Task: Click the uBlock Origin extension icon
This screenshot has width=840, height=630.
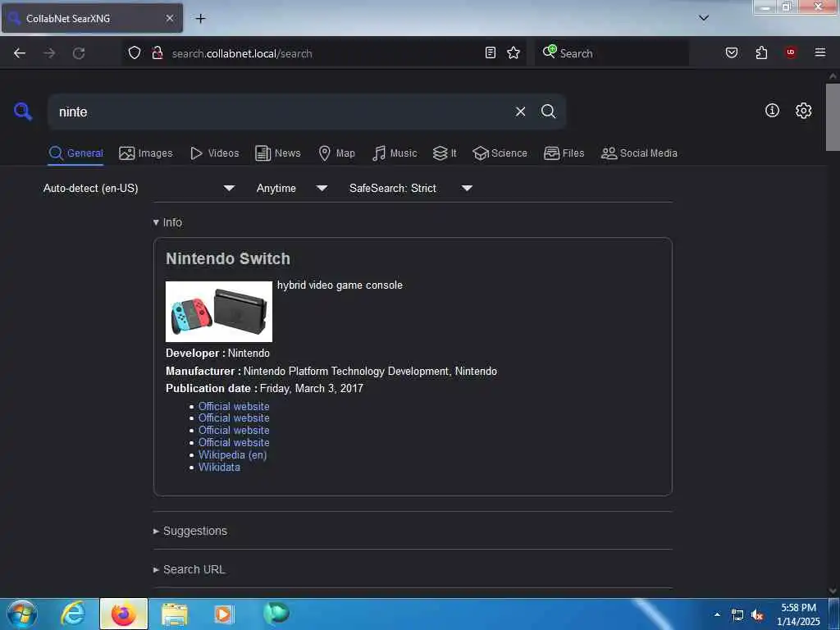Action: pyautogui.click(x=791, y=52)
